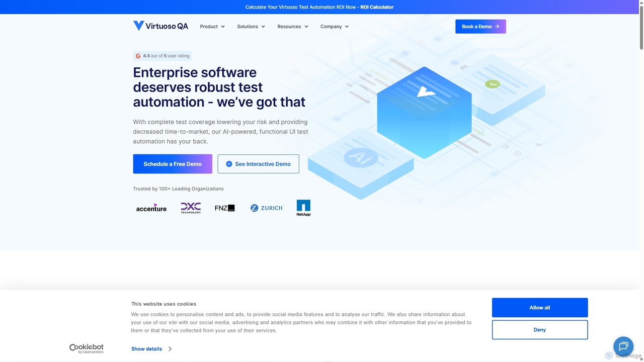Viewport: 644px width, 362px height.
Task: Click the Zurich logo
Action: point(267,208)
